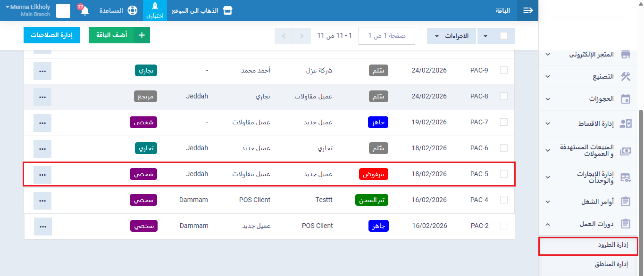The image size is (644, 276).
Task: Tick the checkbox for row PAC-5
Action: click(x=504, y=174)
